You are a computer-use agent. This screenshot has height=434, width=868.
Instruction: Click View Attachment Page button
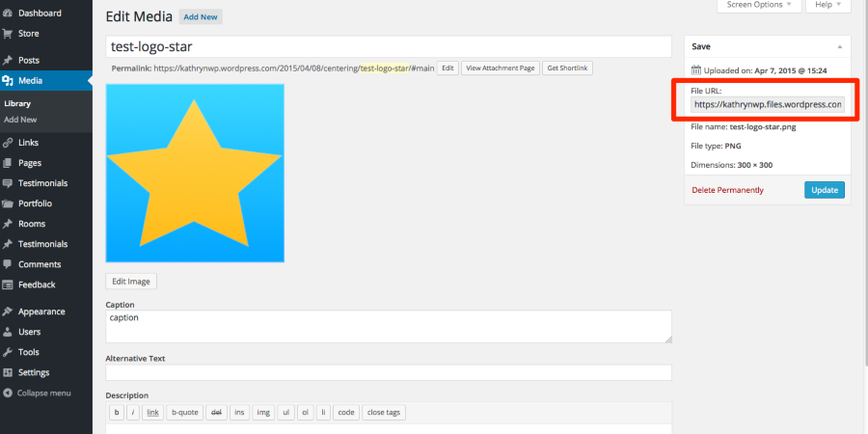click(x=501, y=68)
